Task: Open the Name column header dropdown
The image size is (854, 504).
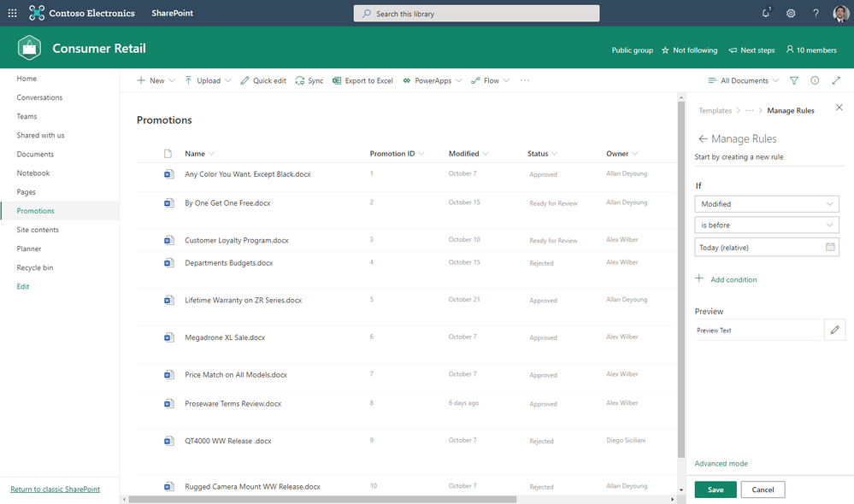Action: (x=211, y=154)
